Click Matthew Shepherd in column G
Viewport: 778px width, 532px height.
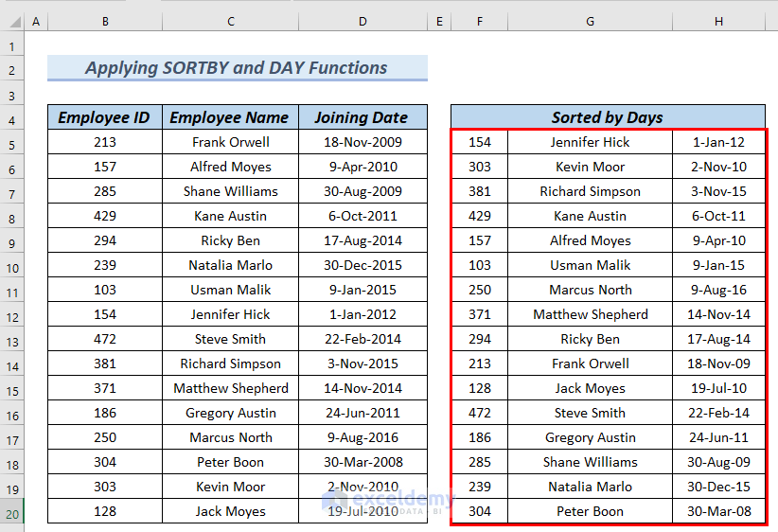click(590, 314)
